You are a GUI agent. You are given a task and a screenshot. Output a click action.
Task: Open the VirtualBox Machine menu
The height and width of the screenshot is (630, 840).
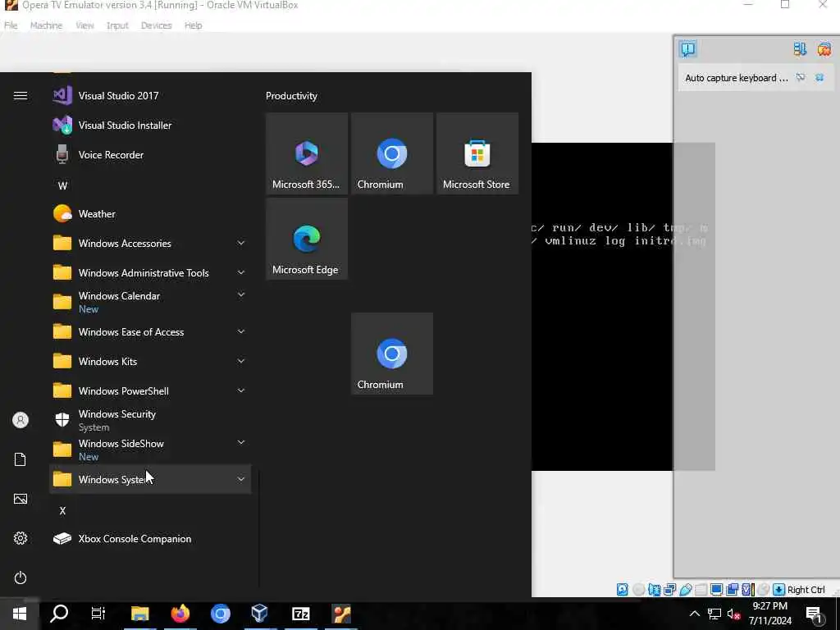coord(46,25)
